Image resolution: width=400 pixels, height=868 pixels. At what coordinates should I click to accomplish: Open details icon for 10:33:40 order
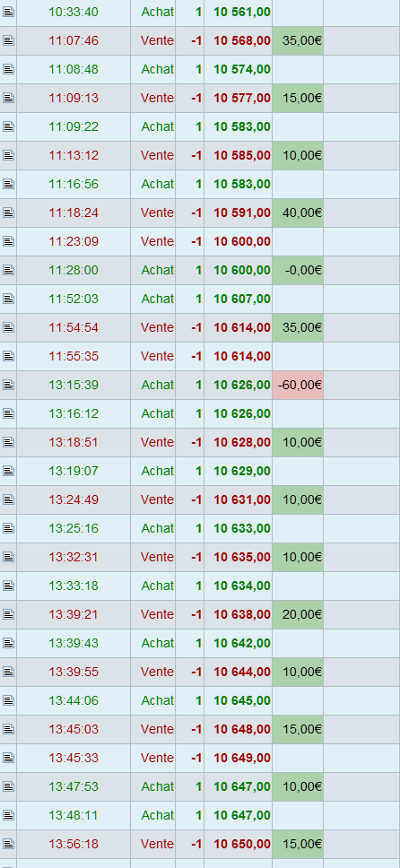8,12
